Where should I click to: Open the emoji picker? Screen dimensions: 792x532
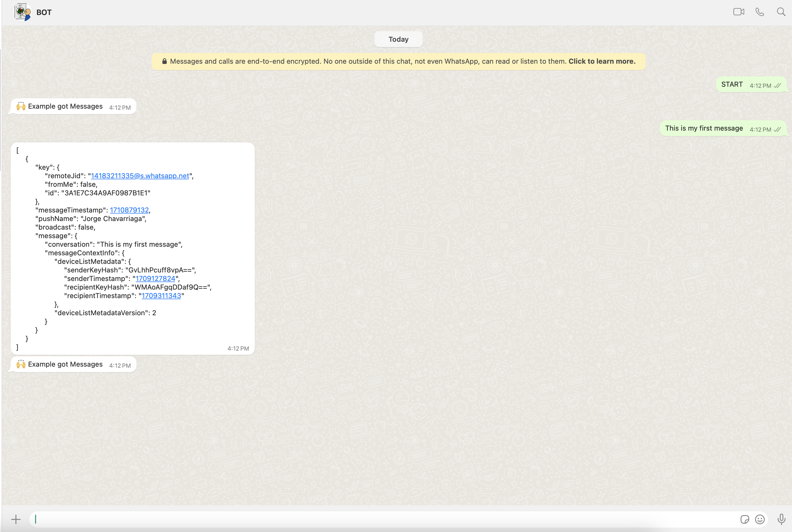(760, 519)
